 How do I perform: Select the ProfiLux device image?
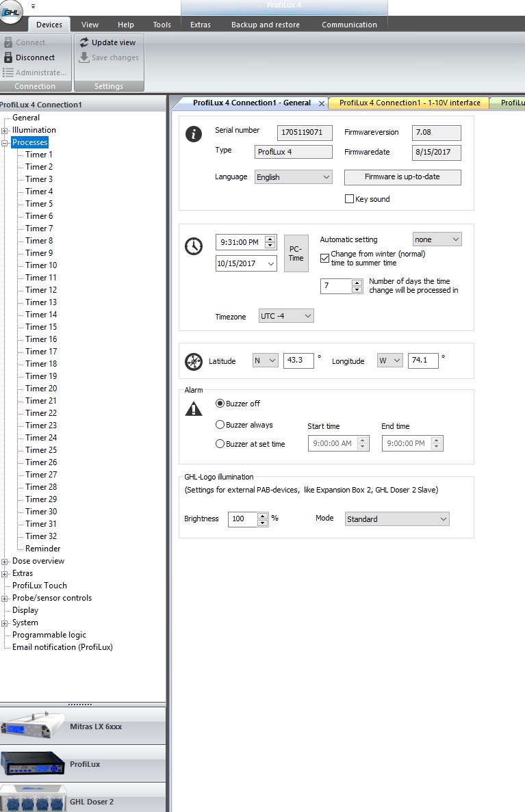pos(33,763)
